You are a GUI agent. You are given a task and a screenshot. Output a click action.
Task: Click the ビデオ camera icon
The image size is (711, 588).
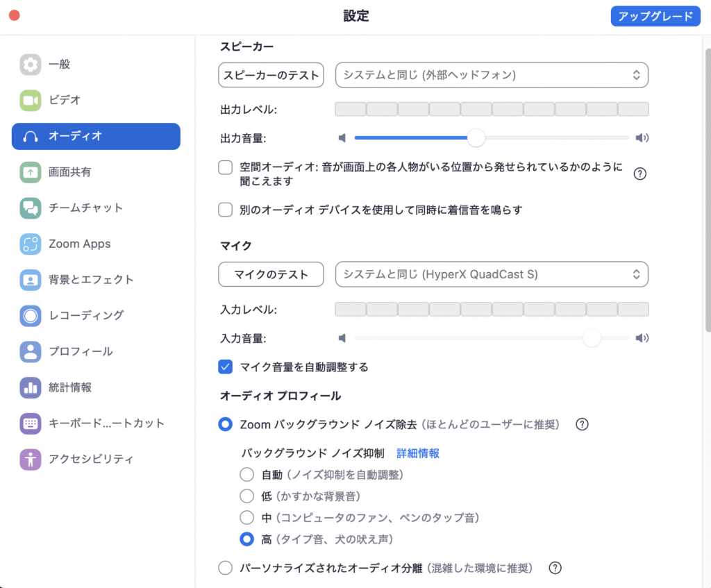tap(31, 100)
